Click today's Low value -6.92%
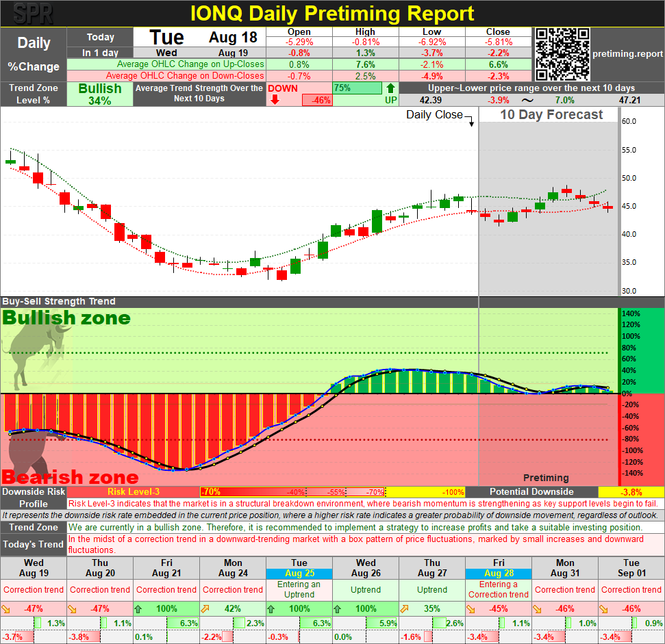 click(431, 42)
